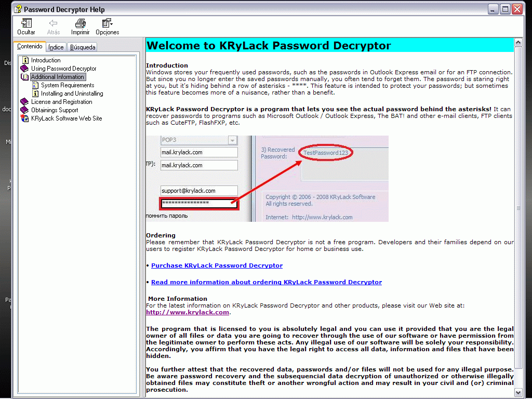This screenshot has height=399, width=532.
Task: Click the Ocultar (Hide) toolbar icon
Action: (x=26, y=23)
